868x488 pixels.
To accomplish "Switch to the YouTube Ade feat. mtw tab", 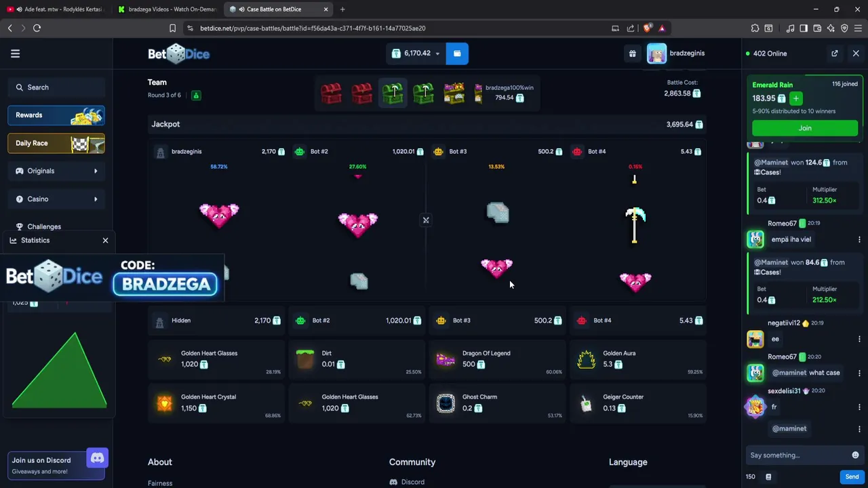I will click(56, 9).
